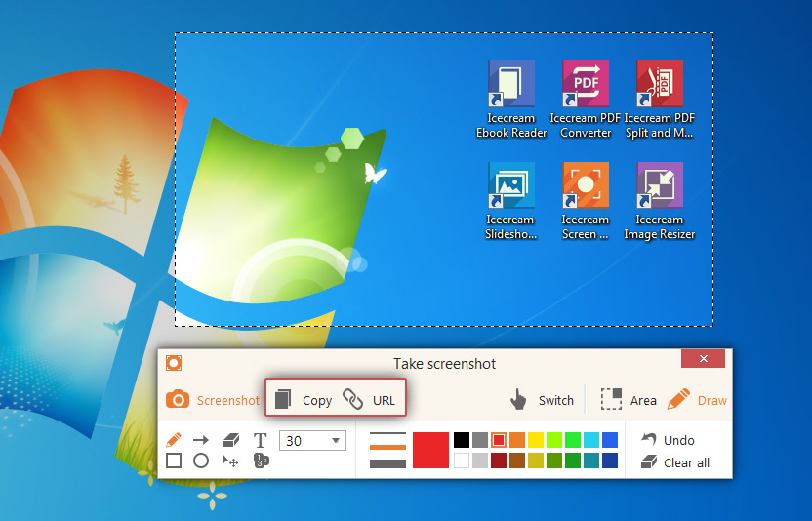Screen dimensions: 812x521
Task: Pick the dark red color swatch
Action: point(499,461)
